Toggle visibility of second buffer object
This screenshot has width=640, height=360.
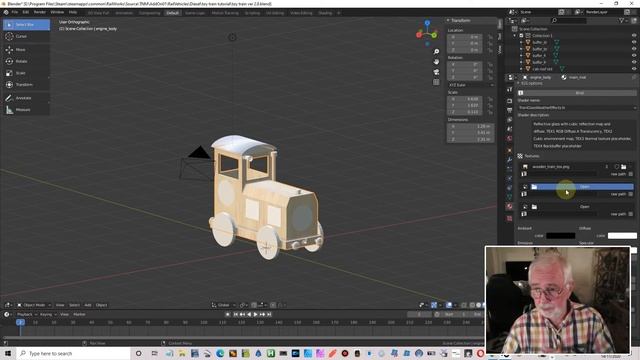pos(634,49)
